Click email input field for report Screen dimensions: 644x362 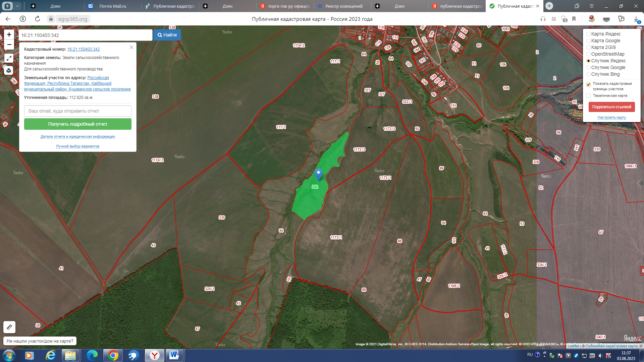click(x=77, y=111)
